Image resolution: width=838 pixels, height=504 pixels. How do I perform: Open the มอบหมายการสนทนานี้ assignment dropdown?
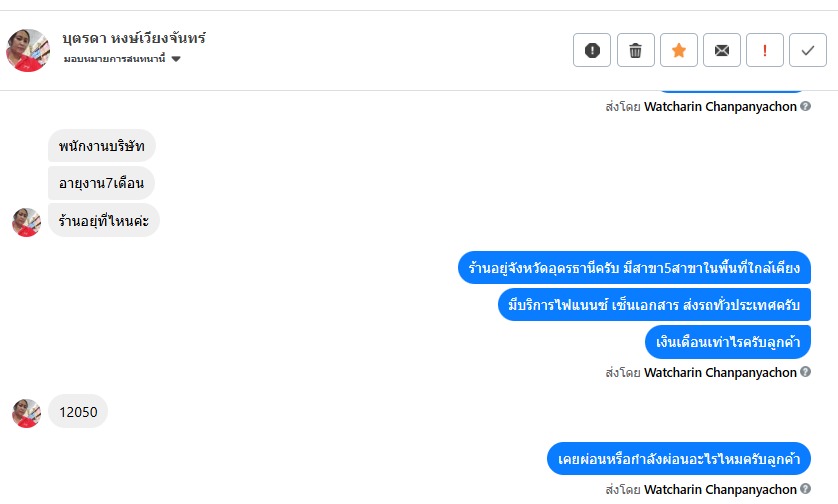pos(122,59)
